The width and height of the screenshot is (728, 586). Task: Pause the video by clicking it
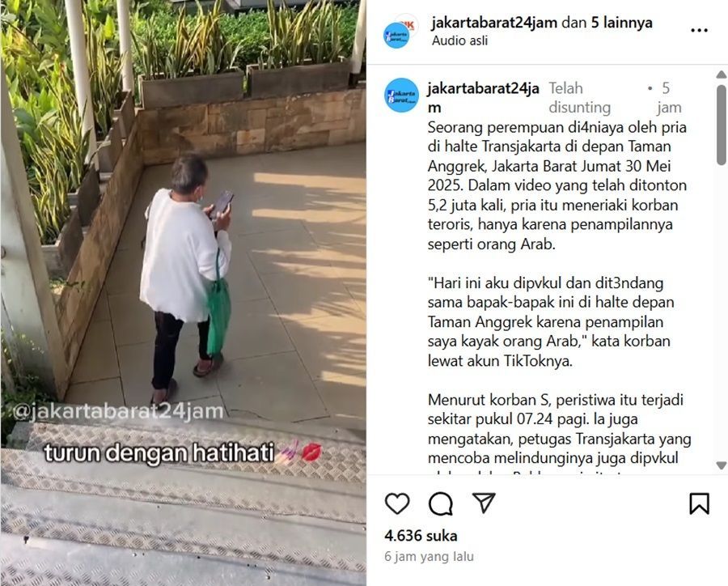point(184,293)
